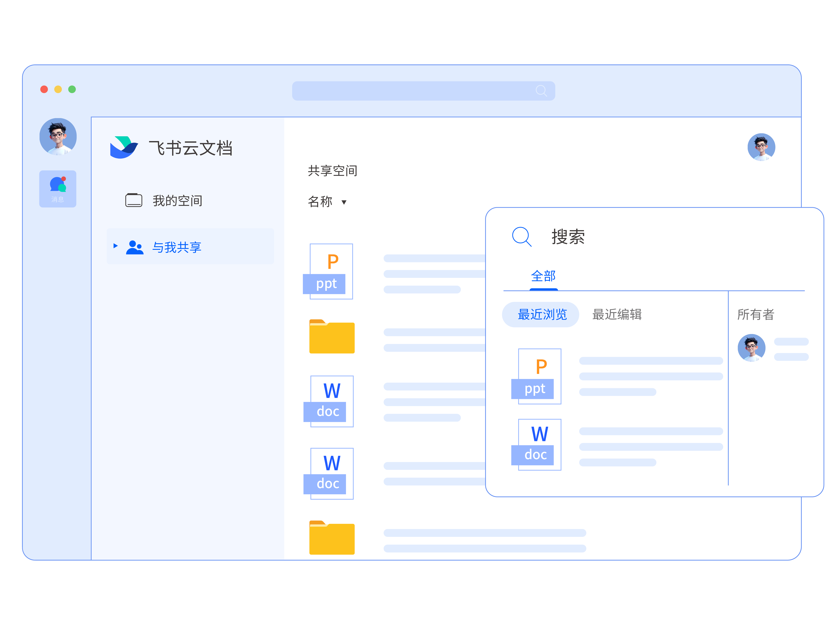The image size is (840, 638).
Task: Click the owner avatar under 所有者
Action: (x=751, y=347)
